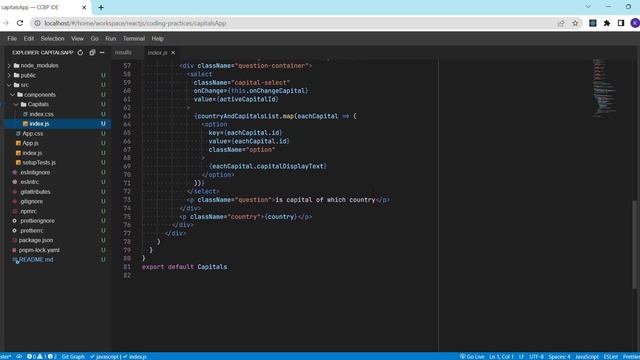Share this page from address bar
Image resolution: width=640 pixels, height=360 pixels.
(561, 23)
